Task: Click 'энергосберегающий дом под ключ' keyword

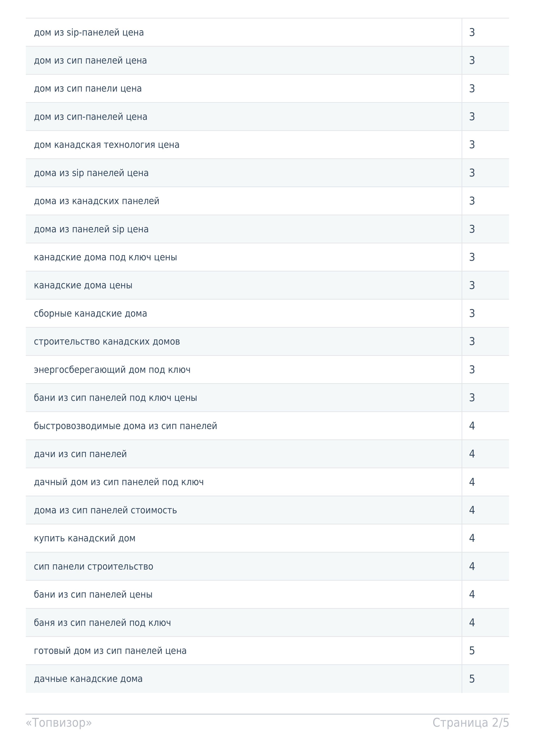Action: 112,370
